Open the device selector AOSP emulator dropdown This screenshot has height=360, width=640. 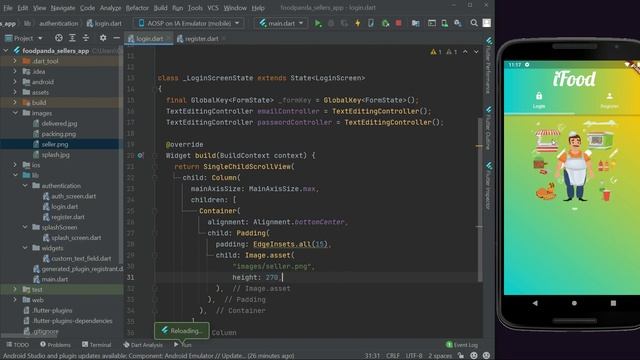[189, 23]
